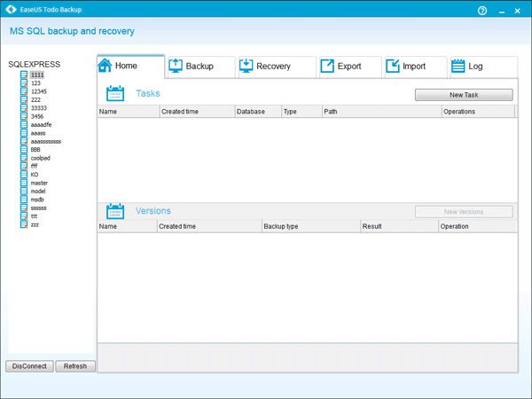The height and width of the screenshot is (399, 532).
Task: Click the help question mark icon
Action: [482, 11]
